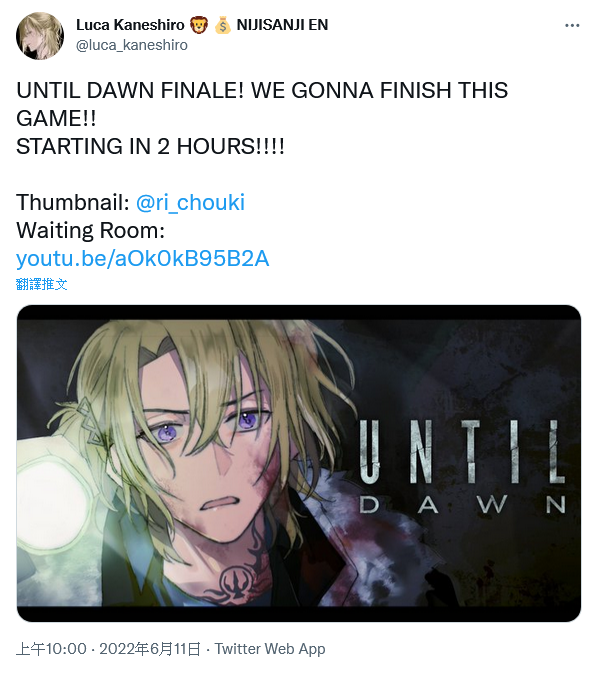Click the 上午10:00 timestamp
The width and height of the screenshot is (598, 673).
coord(51,649)
